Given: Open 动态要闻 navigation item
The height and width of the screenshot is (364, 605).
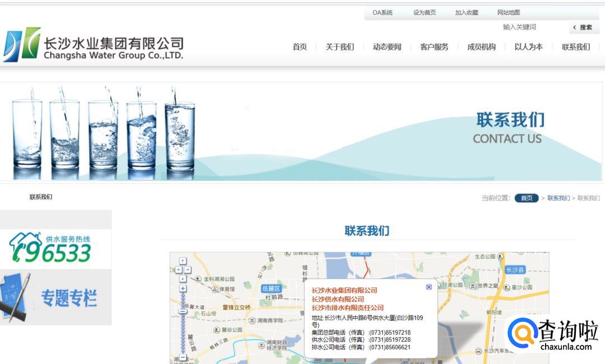Looking at the screenshot, I should click(x=387, y=47).
